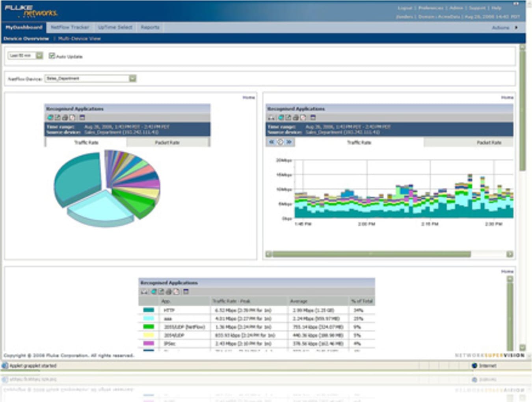Open the Multi-Device View link
This screenshot has width=532, height=402.
coord(79,38)
